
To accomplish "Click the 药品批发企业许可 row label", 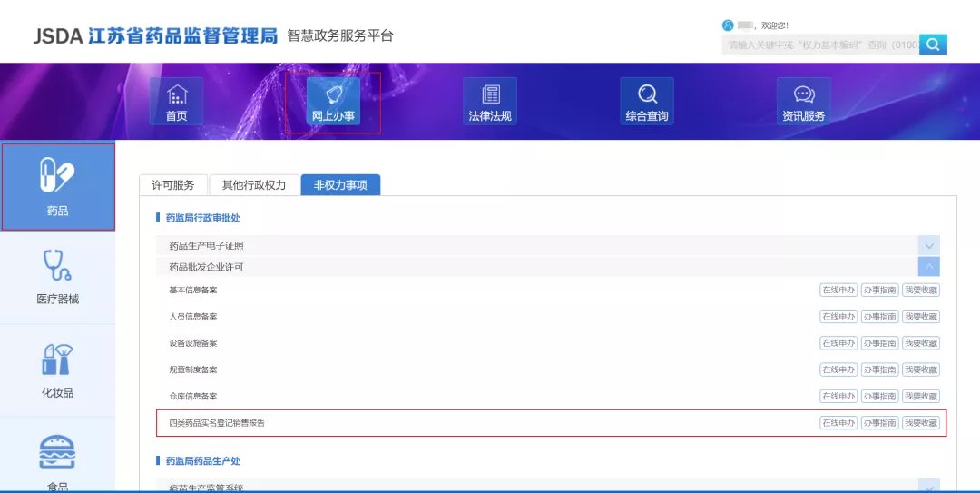I will pos(206,267).
